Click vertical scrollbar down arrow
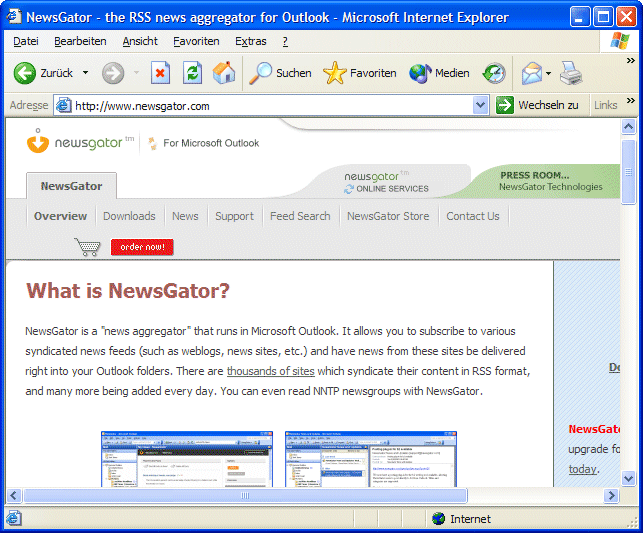643x533 pixels. (628, 478)
